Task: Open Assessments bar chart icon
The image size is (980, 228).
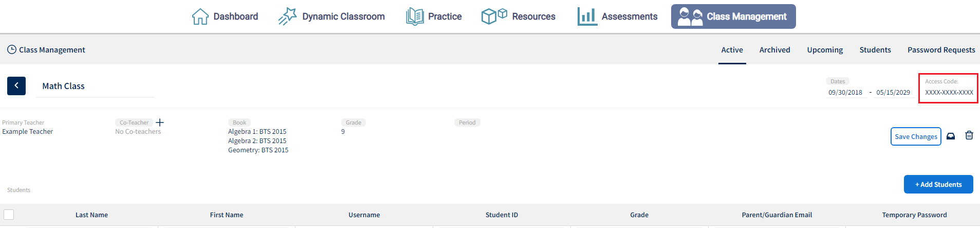Action: 587,16
